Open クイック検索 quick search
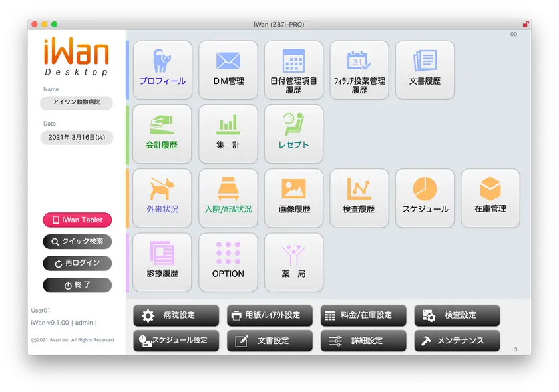Image resolution: width=559 pixels, height=392 pixels. pos(77,242)
